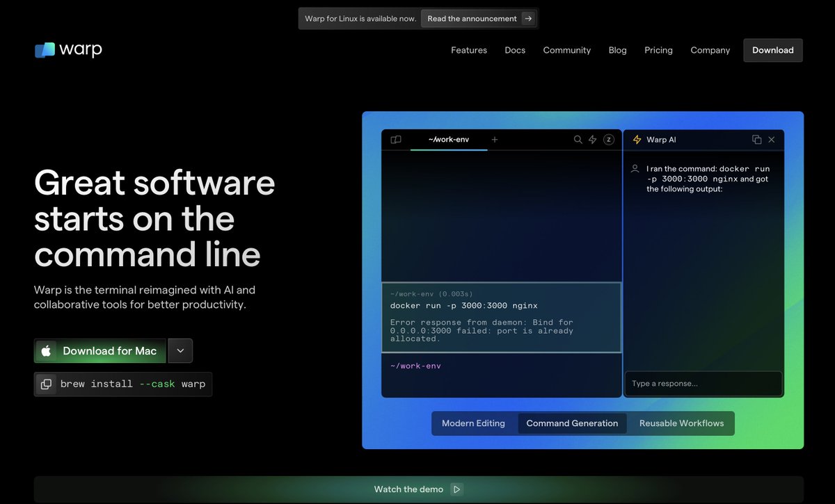Open the Company nav link
The image size is (835, 504).
click(x=710, y=50)
